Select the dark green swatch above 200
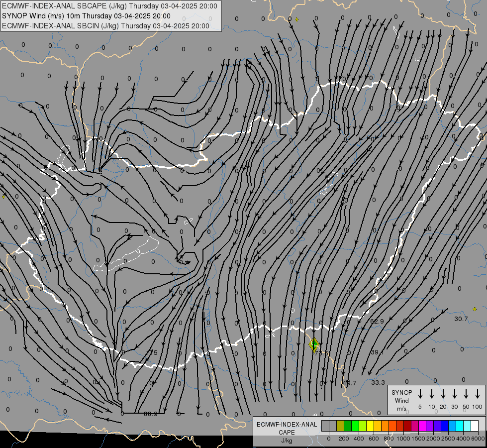 [348, 426]
